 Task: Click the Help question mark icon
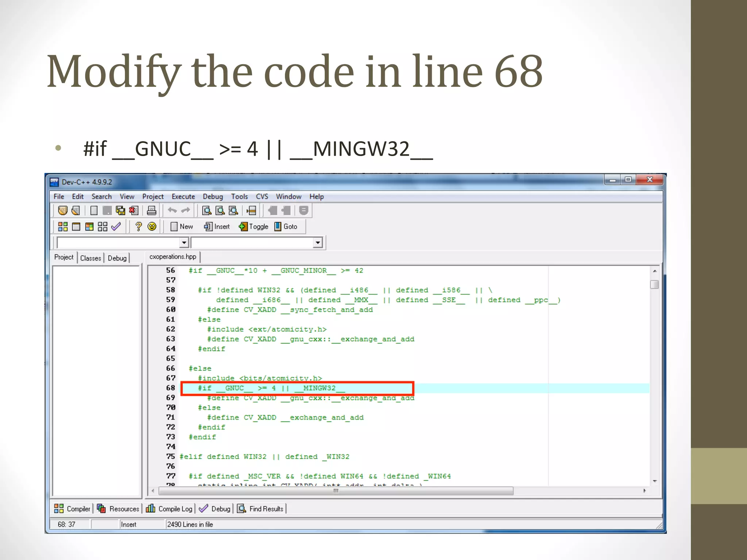click(138, 226)
